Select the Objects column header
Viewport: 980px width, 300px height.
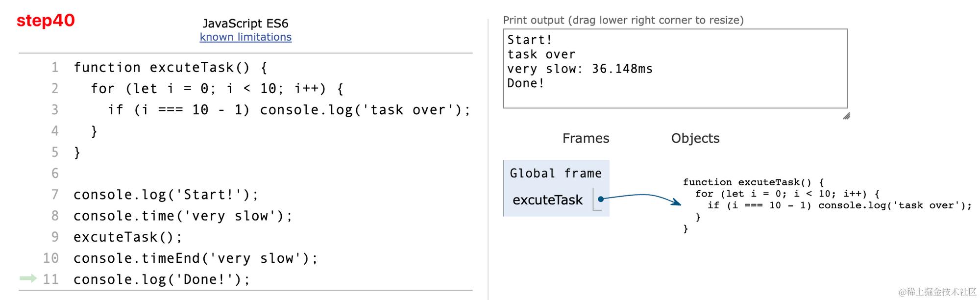(695, 138)
